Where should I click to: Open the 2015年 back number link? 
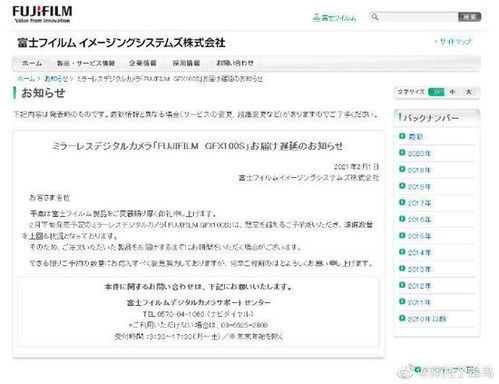[x=419, y=236]
